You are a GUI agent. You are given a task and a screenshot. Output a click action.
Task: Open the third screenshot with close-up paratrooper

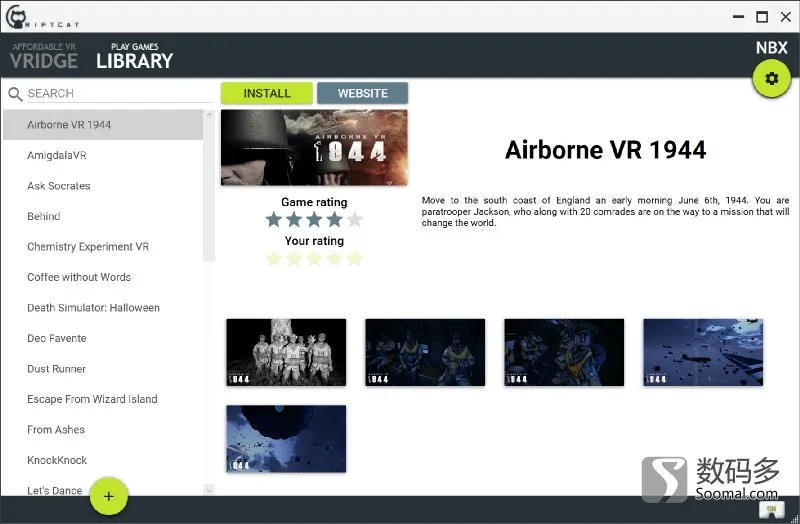(x=564, y=353)
